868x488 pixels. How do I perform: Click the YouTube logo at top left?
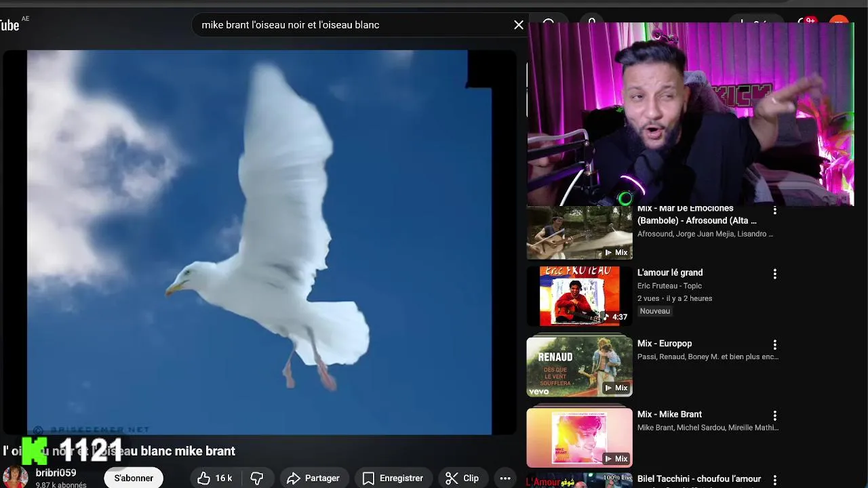tap(9, 26)
